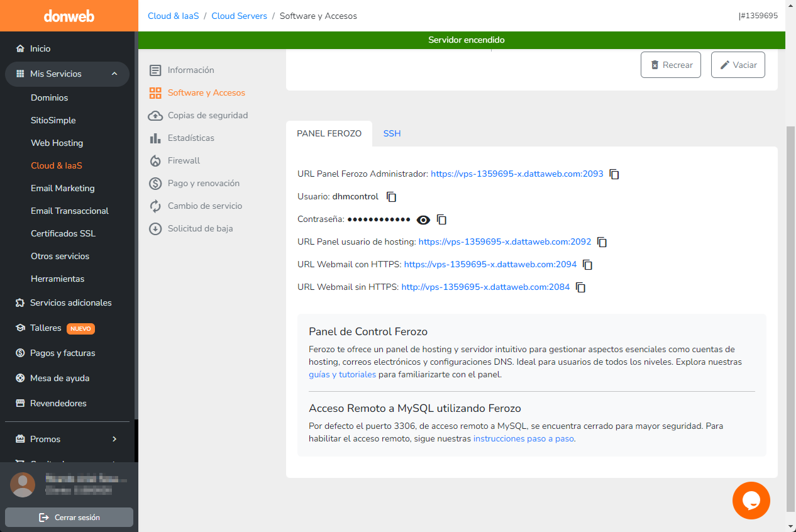Open Email Transaccional in the sidebar
Image resolution: width=796 pixels, height=532 pixels.
(x=70, y=211)
